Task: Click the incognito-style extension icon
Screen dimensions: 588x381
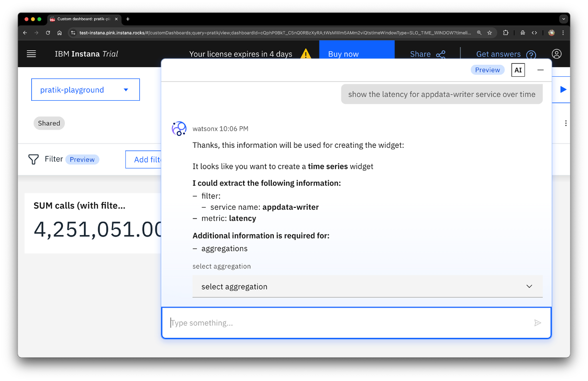Action: 523,33
